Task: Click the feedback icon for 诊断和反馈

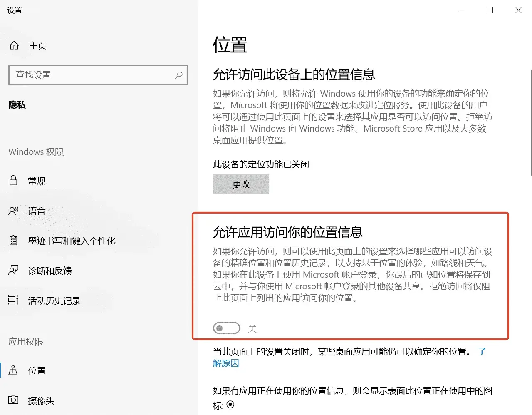Action: click(13, 271)
